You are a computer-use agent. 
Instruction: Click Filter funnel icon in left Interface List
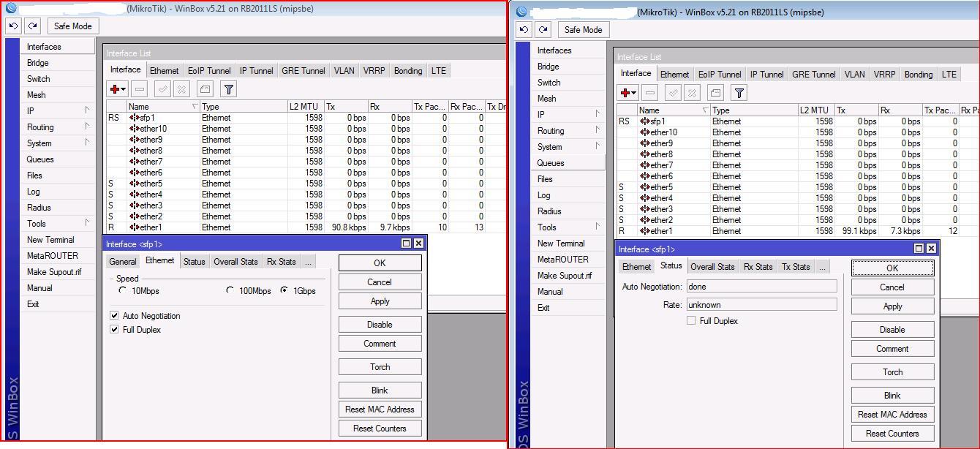pos(228,89)
